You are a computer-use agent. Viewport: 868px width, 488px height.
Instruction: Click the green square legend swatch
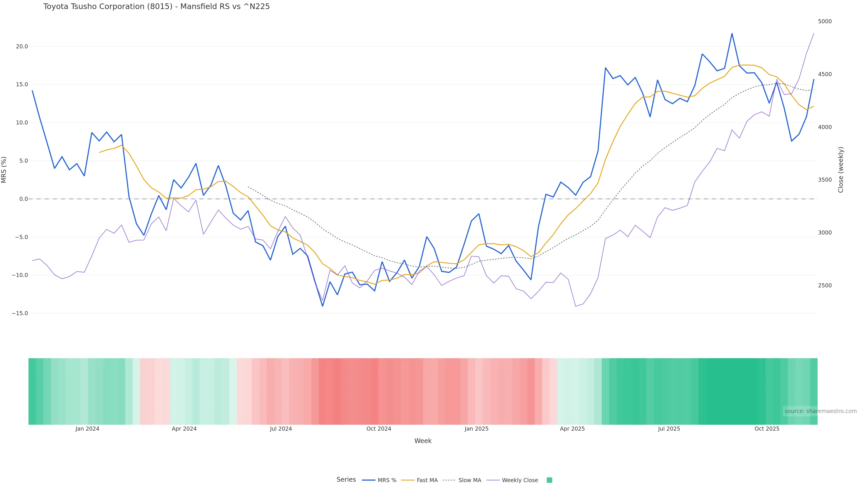coord(549,480)
